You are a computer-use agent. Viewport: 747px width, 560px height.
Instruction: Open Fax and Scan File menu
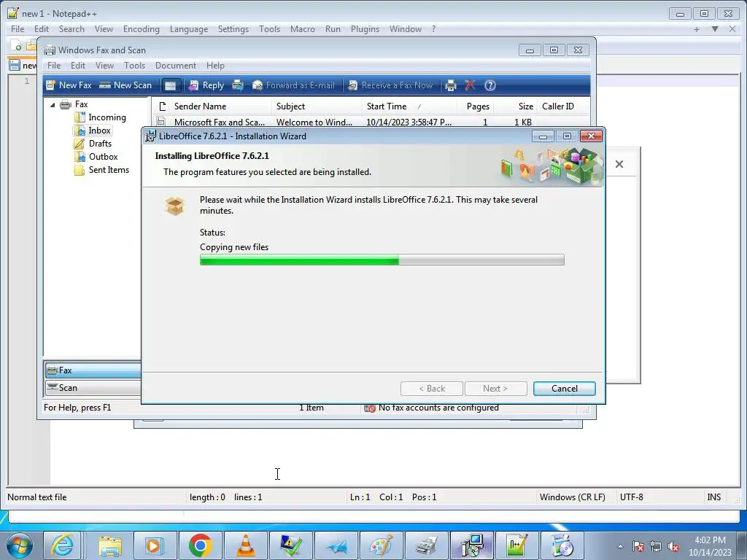(x=54, y=65)
